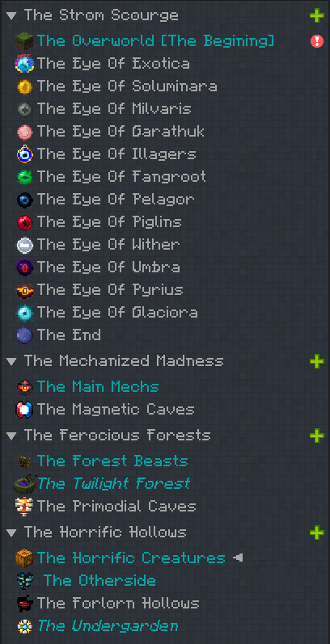Add a chapter to The Strom Scourge
Image resolution: width=330 pixels, height=644 pixels.
317,15
